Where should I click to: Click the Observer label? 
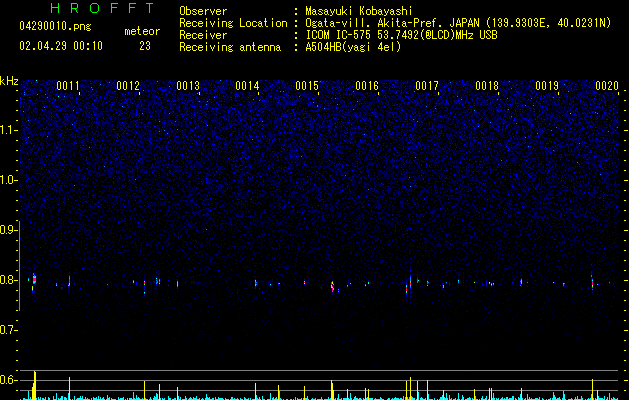pyautogui.click(x=203, y=11)
